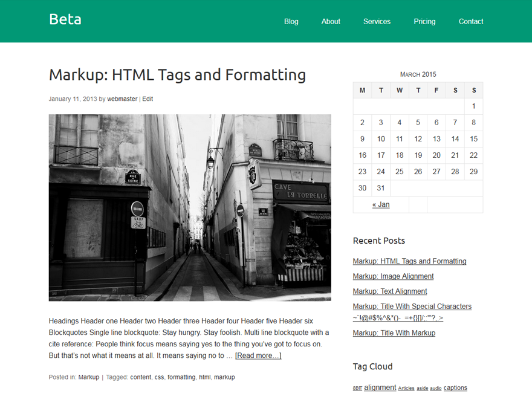Open the Contact page
The height and width of the screenshot is (399, 532).
click(471, 21)
